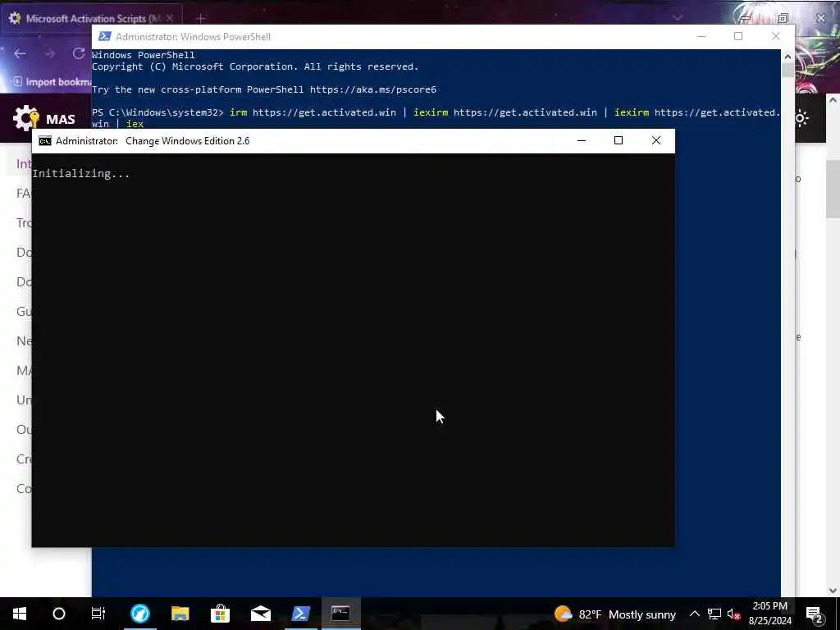840x630 pixels.
Task: Reload the browser page
Action: tap(78, 53)
